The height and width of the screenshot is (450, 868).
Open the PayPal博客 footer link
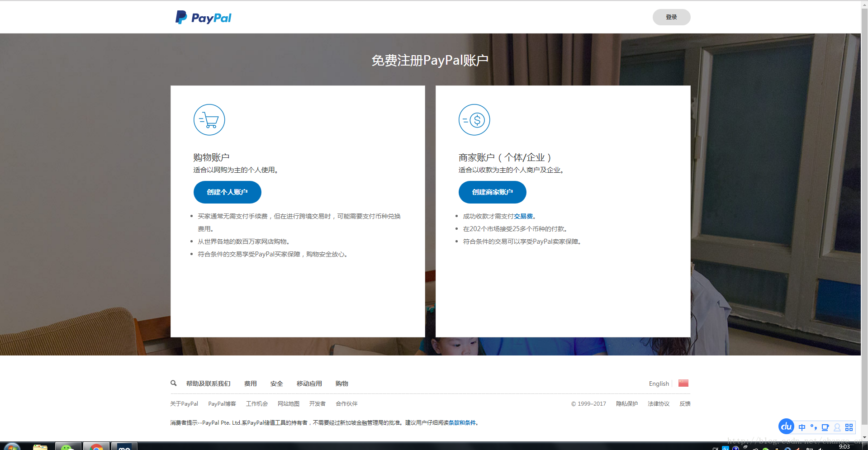pyautogui.click(x=222, y=404)
